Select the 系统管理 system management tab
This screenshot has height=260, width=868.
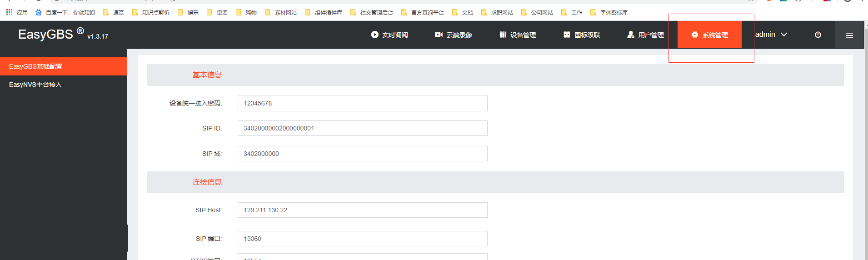[x=709, y=35]
